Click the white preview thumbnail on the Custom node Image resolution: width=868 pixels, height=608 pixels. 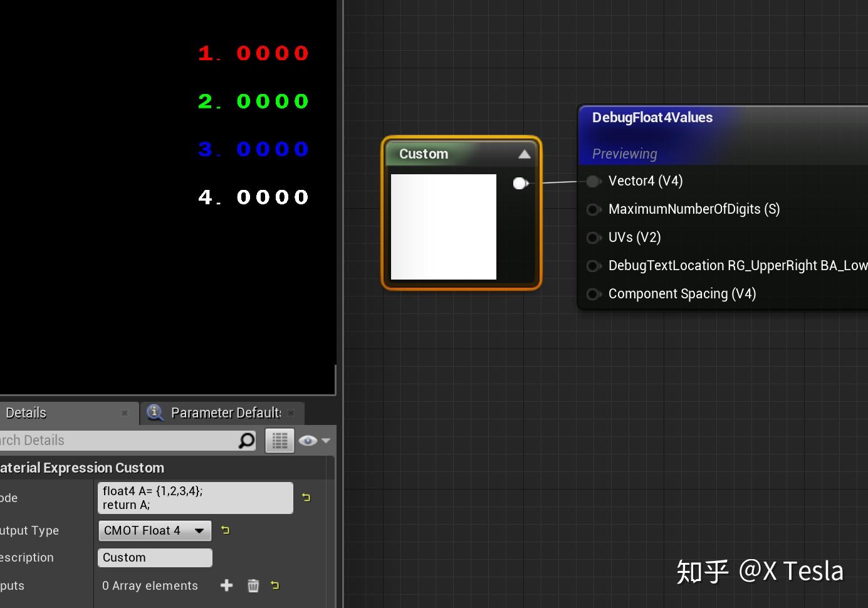(x=443, y=227)
